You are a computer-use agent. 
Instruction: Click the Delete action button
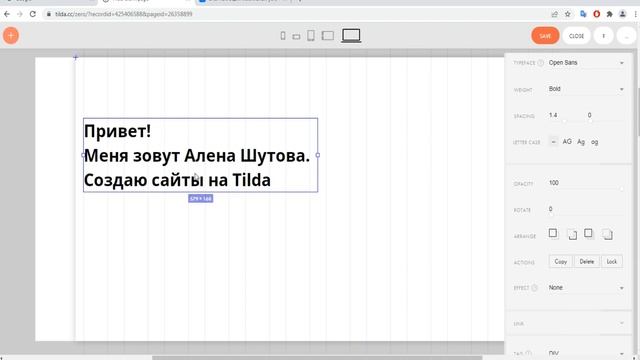coord(587,262)
